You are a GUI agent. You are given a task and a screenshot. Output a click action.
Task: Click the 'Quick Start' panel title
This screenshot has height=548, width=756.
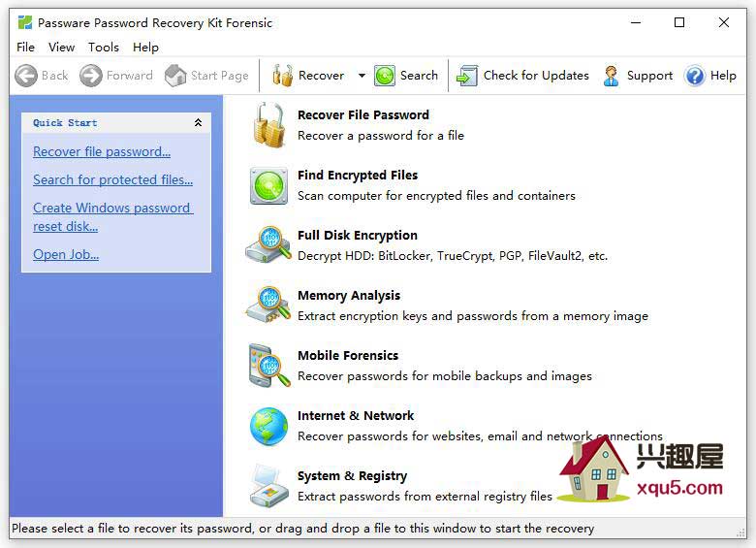[x=65, y=122]
